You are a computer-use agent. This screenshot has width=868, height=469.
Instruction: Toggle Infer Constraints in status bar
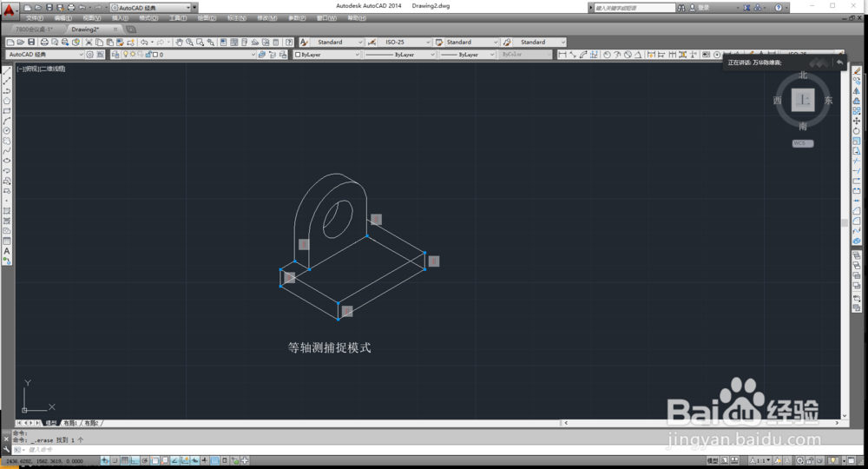click(105, 460)
